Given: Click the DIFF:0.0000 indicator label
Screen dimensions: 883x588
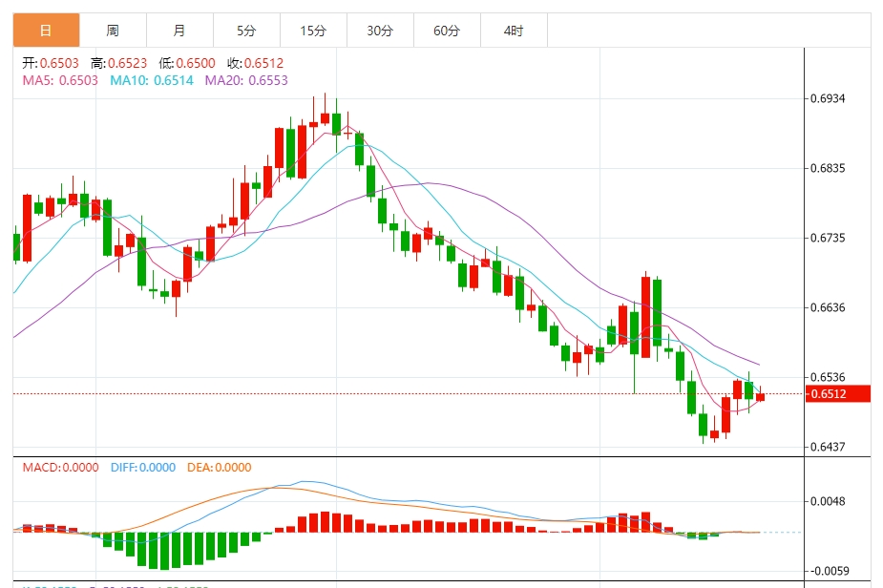Looking at the screenshot, I should click(x=143, y=468).
